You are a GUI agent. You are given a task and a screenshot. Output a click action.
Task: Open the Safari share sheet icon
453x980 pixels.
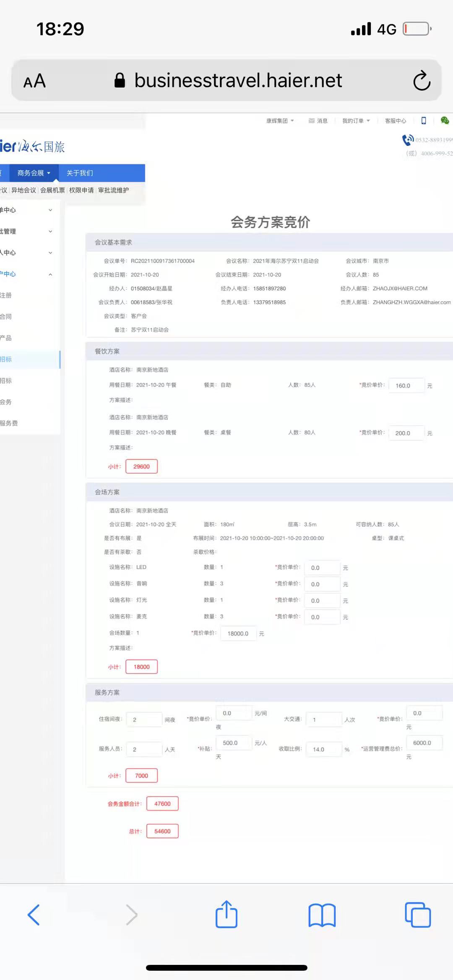(x=226, y=914)
